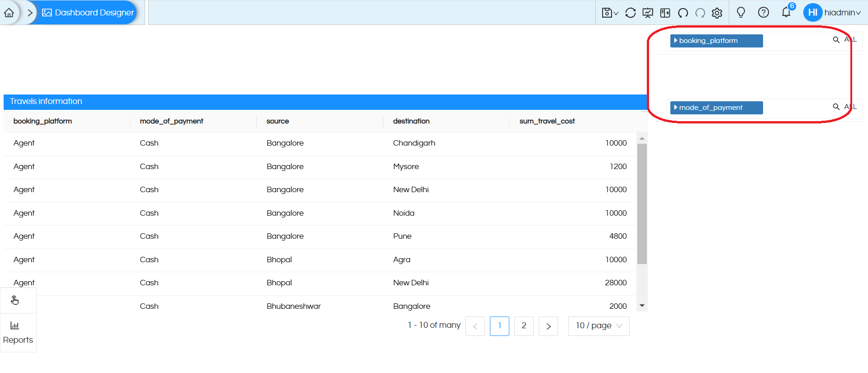Click the 28000 travel cost value
This screenshot has width=868, height=373.
[x=616, y=283]
